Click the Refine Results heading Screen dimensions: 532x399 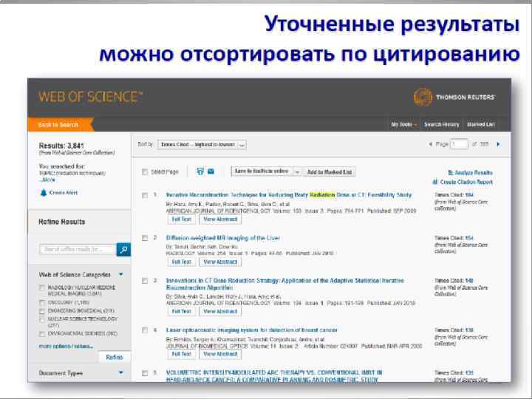tap(62, 222)
